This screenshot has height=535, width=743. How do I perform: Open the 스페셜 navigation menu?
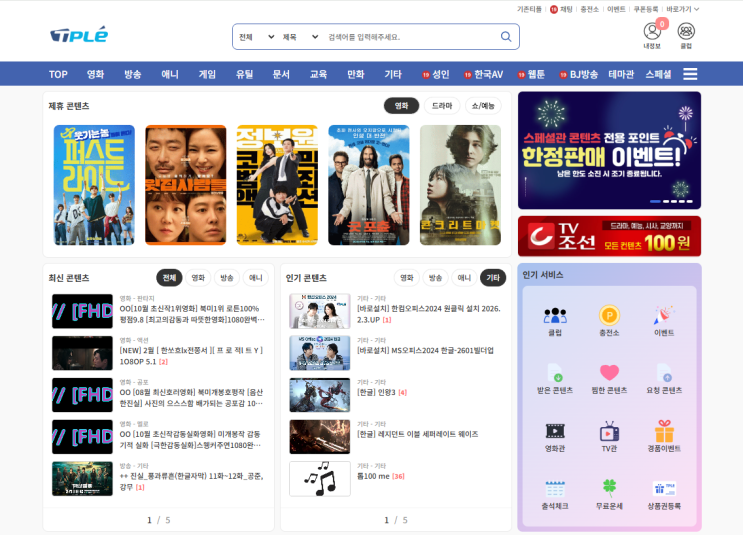coord(658,74)
